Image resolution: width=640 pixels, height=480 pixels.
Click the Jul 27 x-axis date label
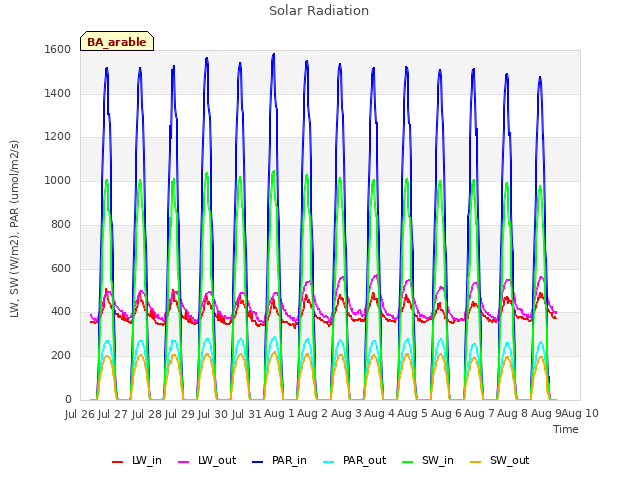[113, 414]
